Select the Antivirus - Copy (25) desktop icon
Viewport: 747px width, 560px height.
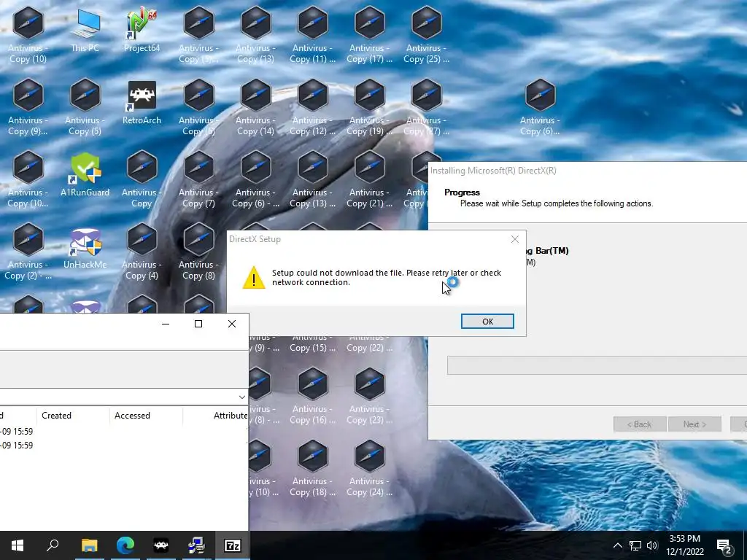point(426,35)
